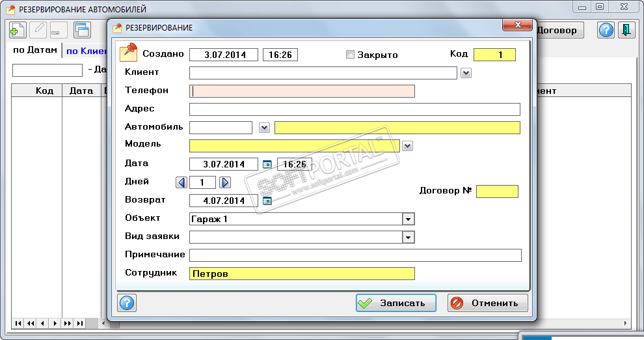Click the Сотрудник field with Петров
Screen dimensions: 644x340
pos(302,274)
